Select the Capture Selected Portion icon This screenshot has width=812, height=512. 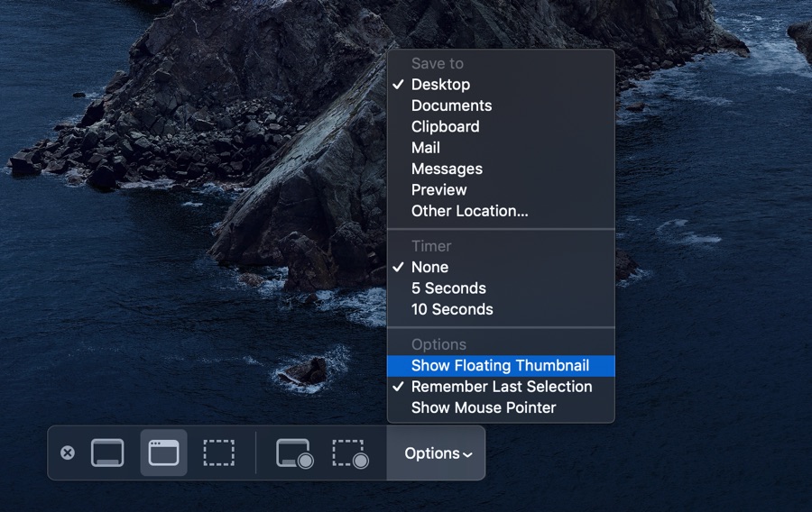click(219, 453)
